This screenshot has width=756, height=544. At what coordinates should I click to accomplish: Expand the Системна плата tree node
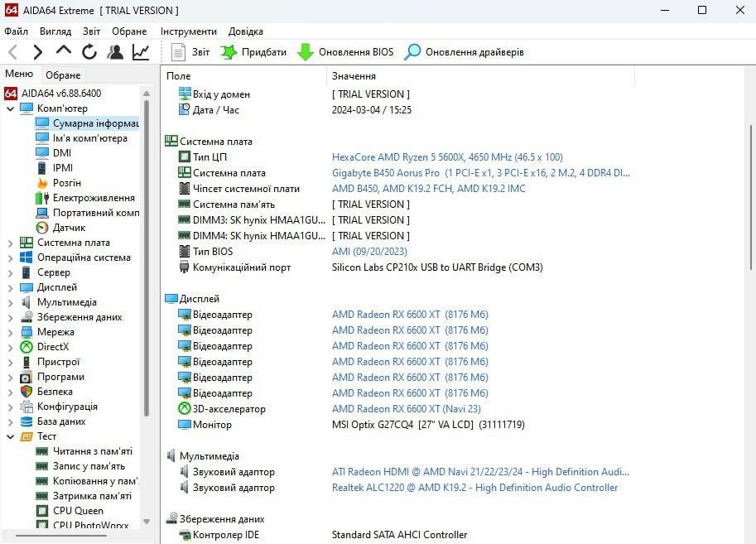[x=10, y=243]
